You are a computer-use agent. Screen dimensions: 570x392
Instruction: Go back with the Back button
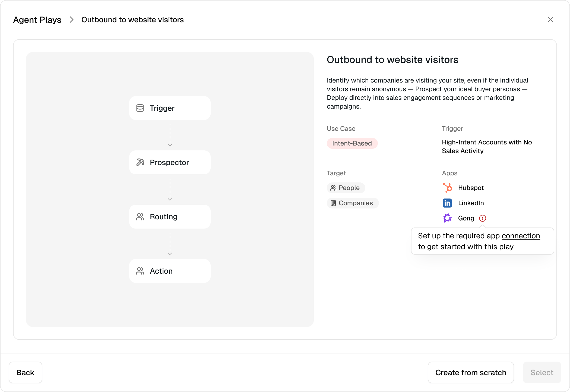(26, 372)
